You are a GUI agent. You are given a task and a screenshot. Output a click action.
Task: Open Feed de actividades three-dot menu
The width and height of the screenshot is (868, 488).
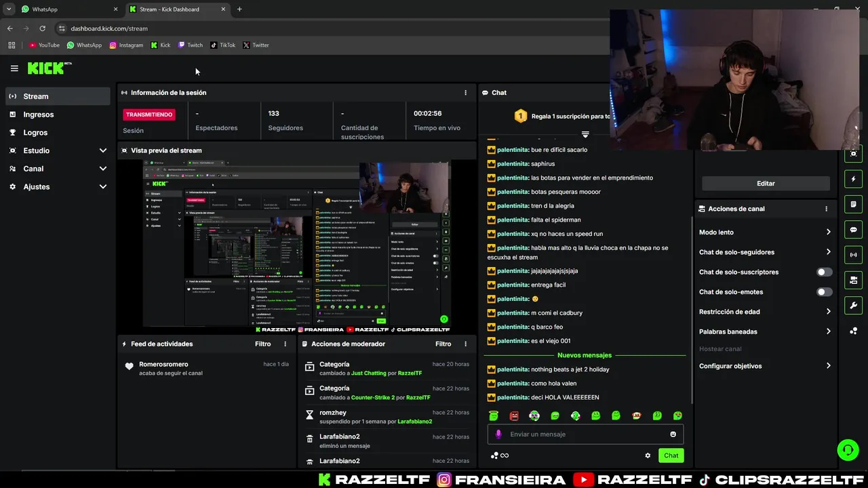point(285,344)
